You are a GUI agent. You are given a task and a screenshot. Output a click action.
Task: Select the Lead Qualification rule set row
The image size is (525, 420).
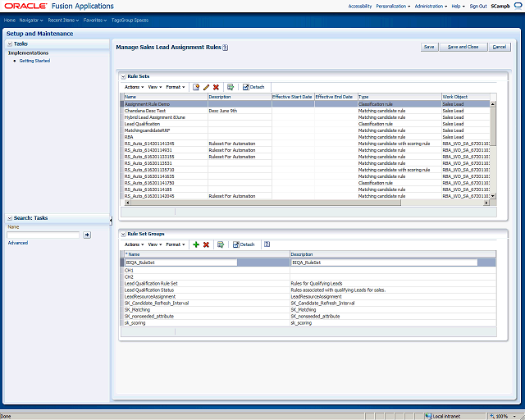306,124
